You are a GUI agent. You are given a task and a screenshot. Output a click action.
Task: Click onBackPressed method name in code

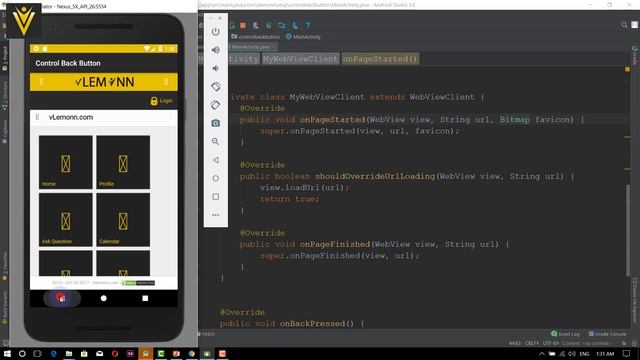pyautogui.click(x=313, y=324)
